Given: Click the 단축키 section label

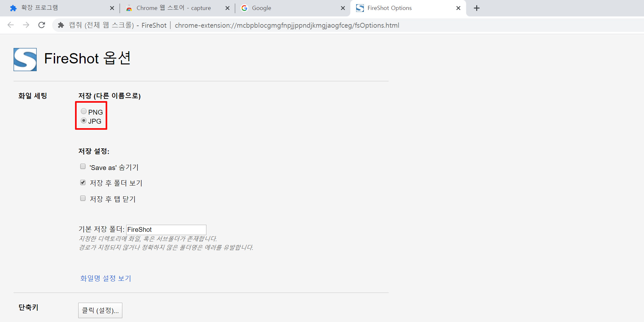Looking at the screenshot, I should coord(28,308).
